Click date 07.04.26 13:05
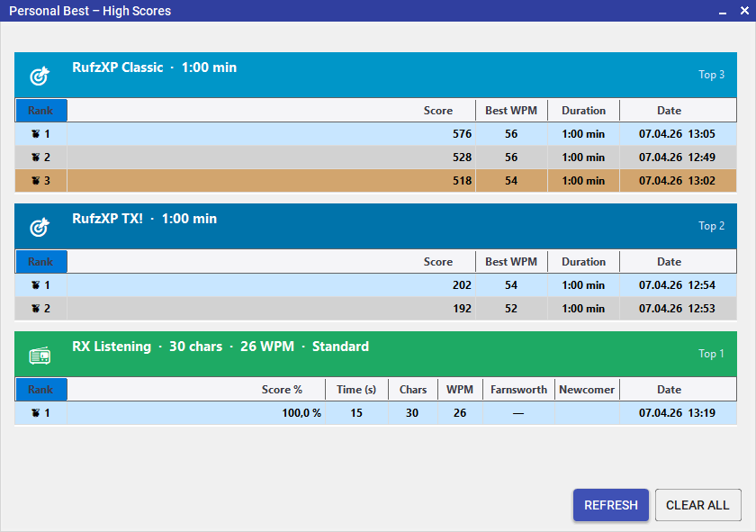Image resolution: width=756 pixels, height=532 pixels. tap(678, 134)
